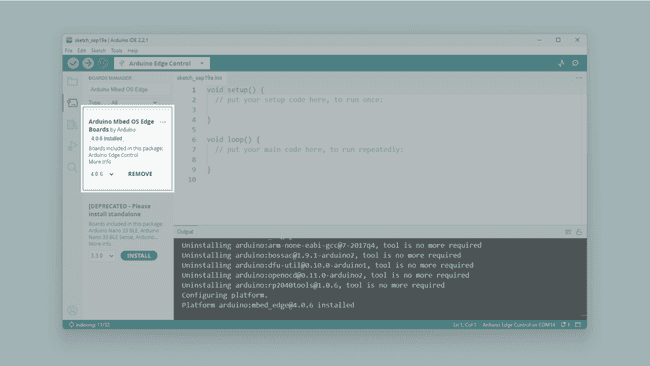
Task: Open the Edit menu
Action: click(x=82, y=51)
